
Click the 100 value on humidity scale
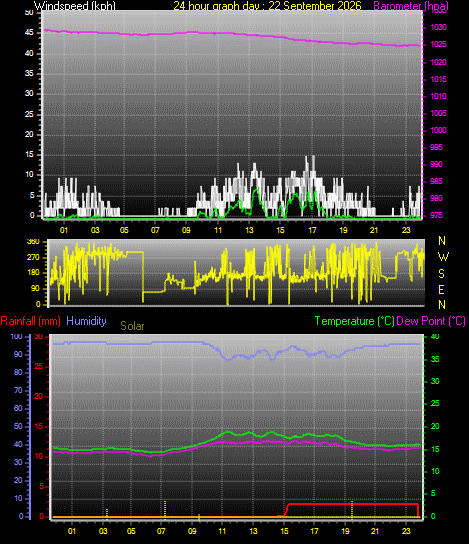(16, 336)
